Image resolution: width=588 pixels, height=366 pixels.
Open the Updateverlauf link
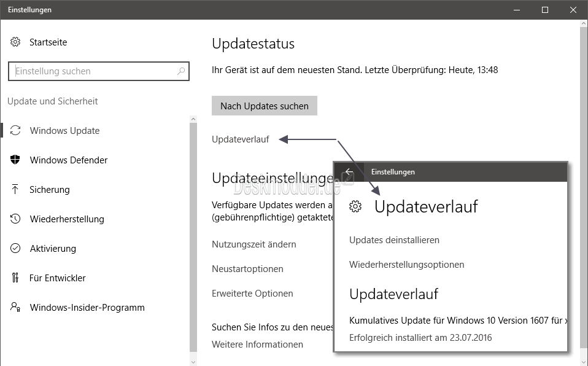241,139
